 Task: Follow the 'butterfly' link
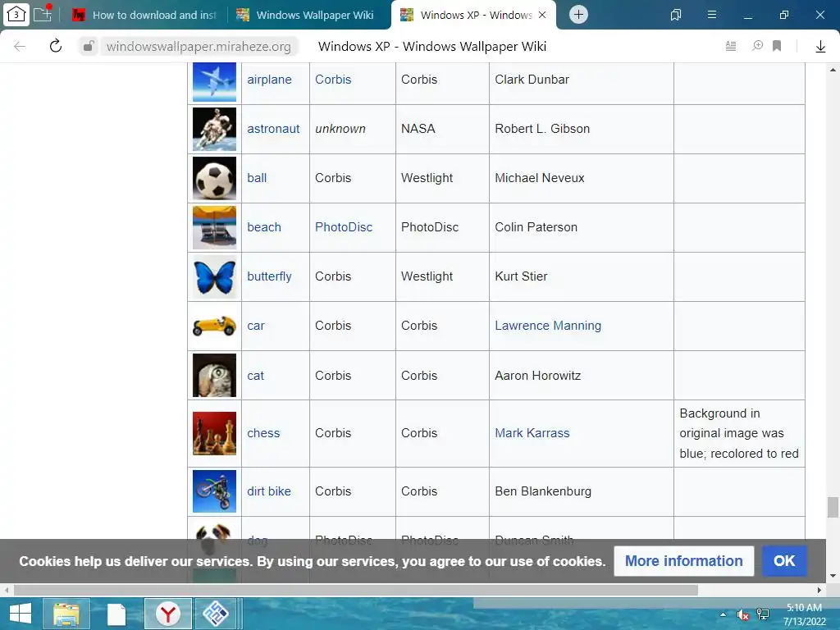pos(269,276)
